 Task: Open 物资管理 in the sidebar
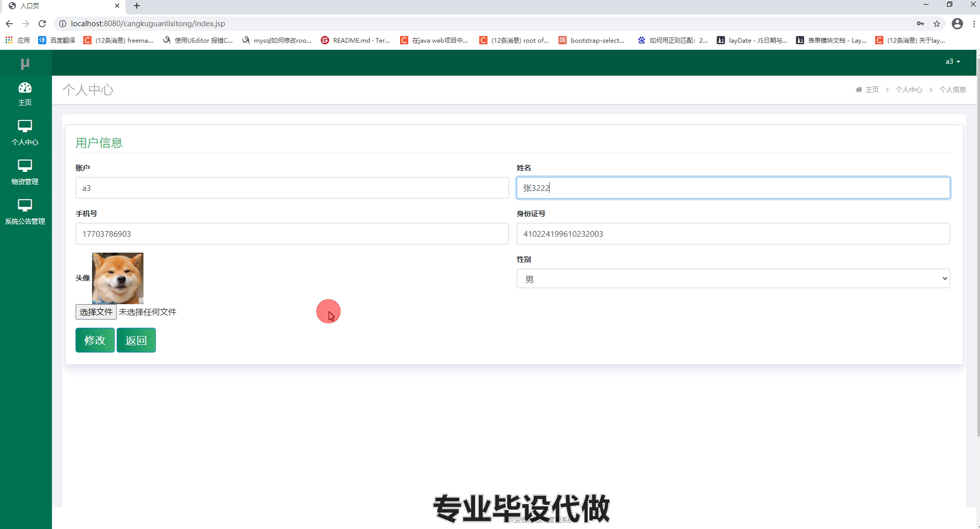point(25,173)
